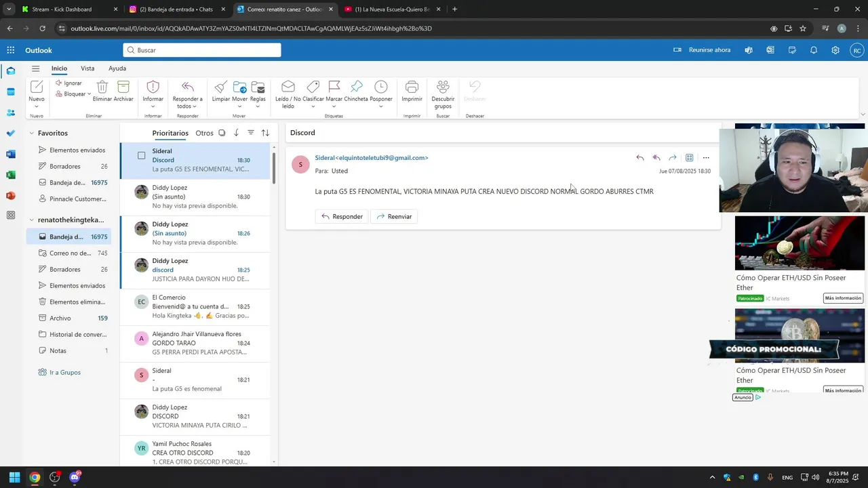
Task: Open People in the left rail
Action: pyautogui.click(x=11, y=113)
